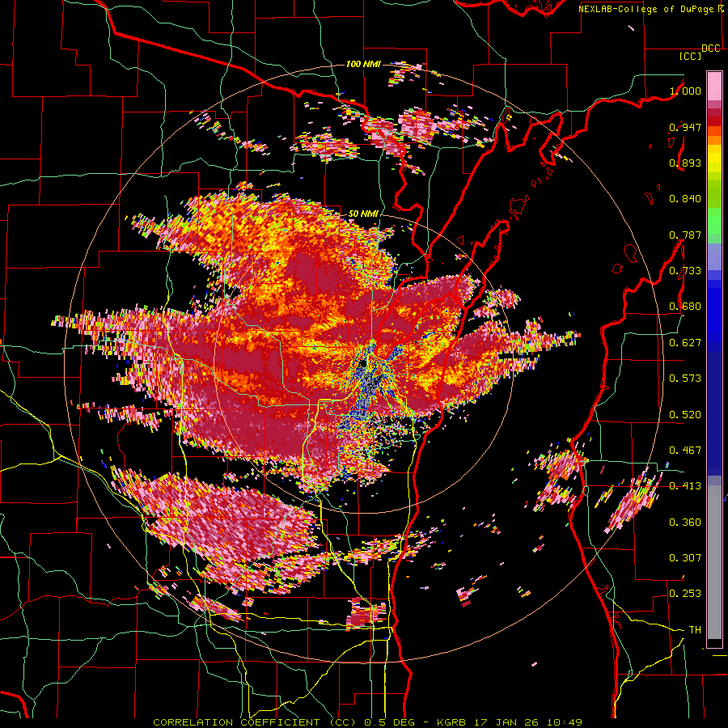Click the Correlation Coefficient KGRB caption

(367, 722)
